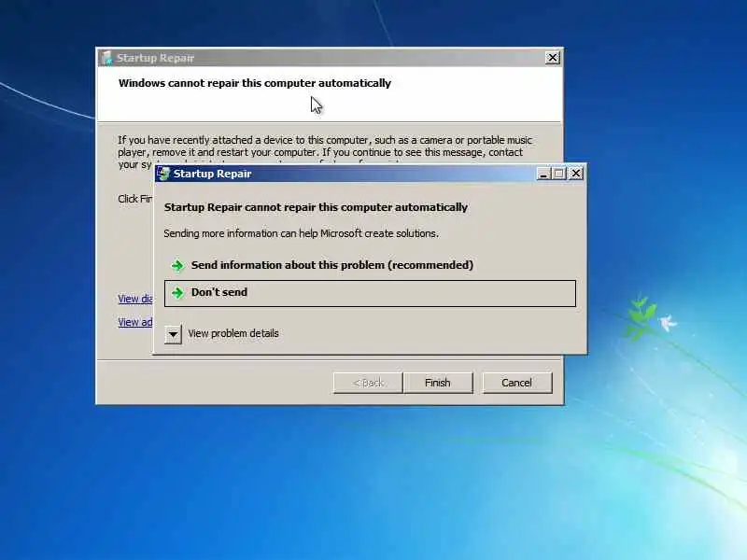Click Finish in the background Startup Repair window

(438, 383)
